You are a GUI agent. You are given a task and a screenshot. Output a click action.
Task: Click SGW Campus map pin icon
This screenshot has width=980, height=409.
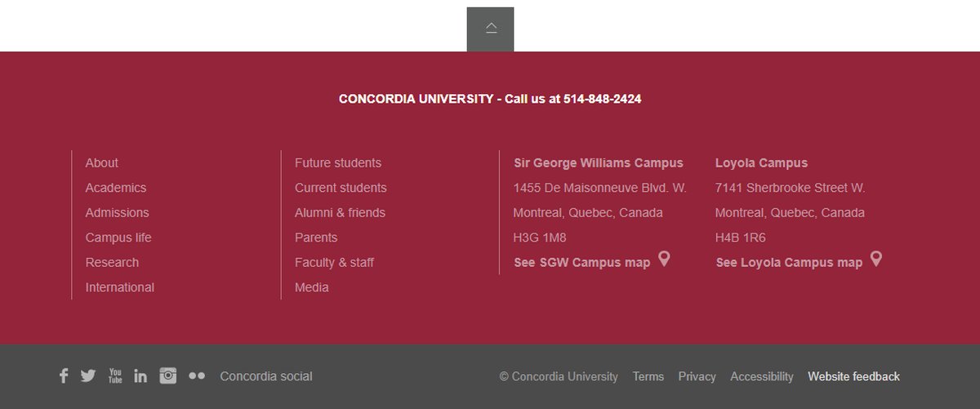click(664, 260)
